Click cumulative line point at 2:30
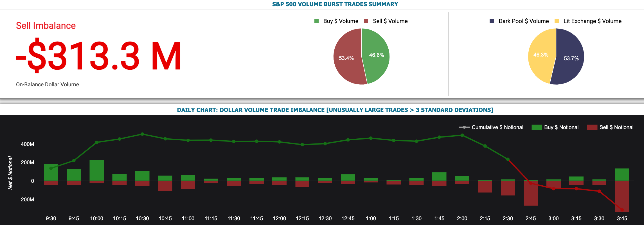644x225 pixels. (508, 159)
